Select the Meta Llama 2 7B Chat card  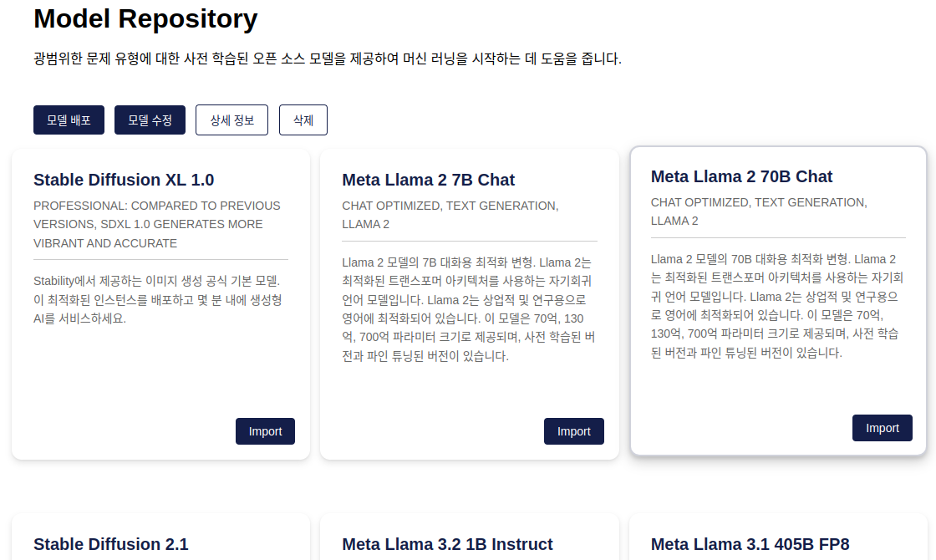[469, 384]
